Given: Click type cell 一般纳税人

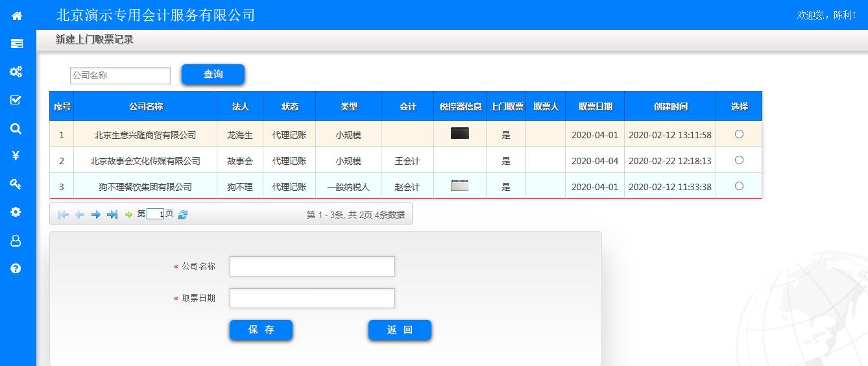Looking at the screenshot, I should click(x=348, y=187).
